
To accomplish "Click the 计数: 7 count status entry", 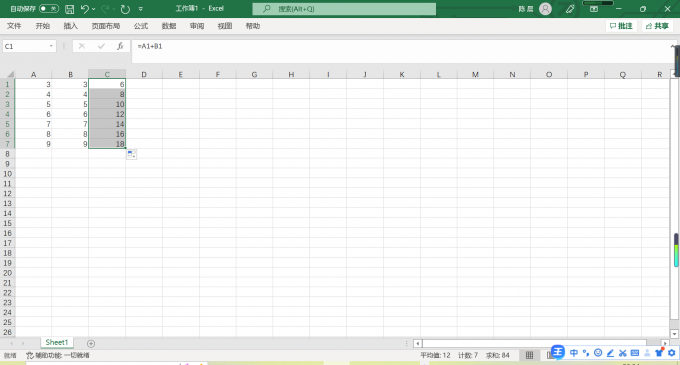I will (468, 355).
